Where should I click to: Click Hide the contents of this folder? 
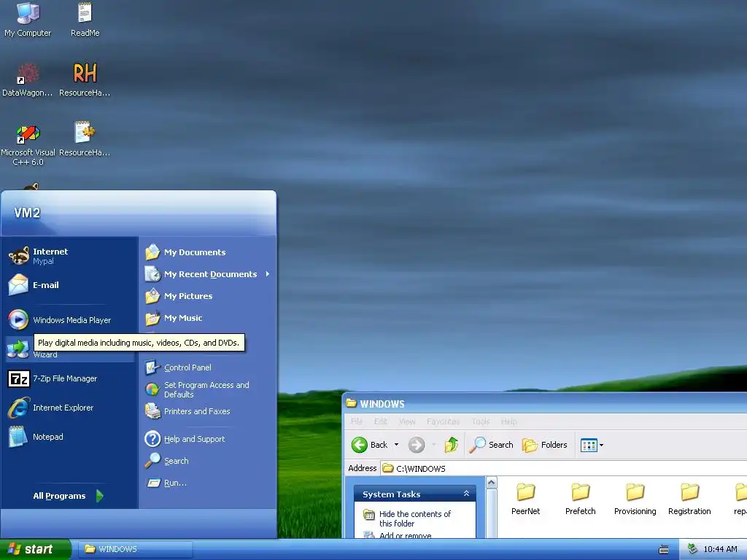(414, 518)
